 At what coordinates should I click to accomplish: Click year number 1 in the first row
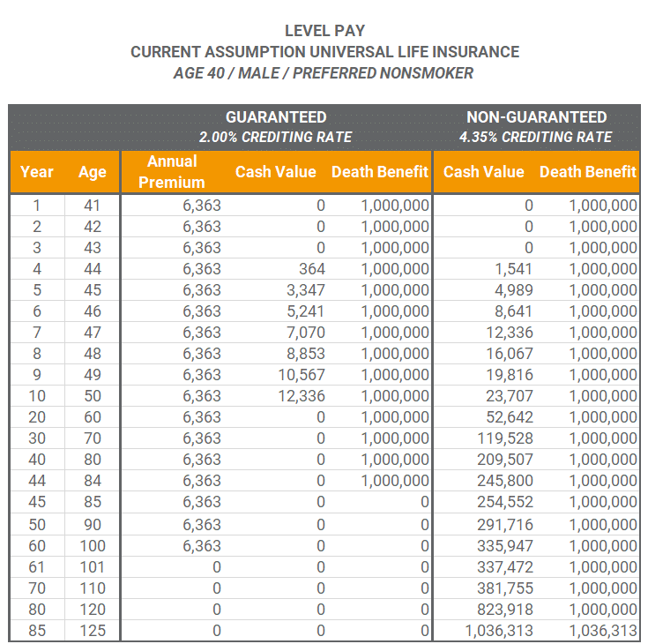pos(37,206)
